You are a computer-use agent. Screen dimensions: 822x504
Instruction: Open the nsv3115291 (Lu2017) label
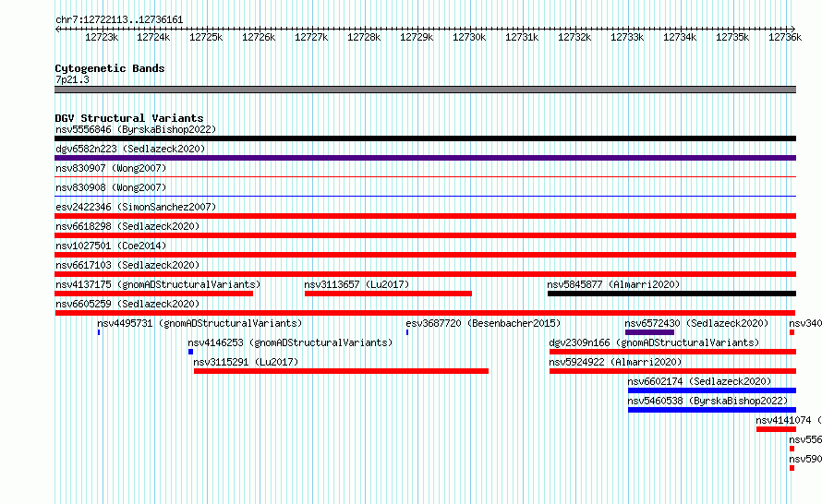(246, 362)
